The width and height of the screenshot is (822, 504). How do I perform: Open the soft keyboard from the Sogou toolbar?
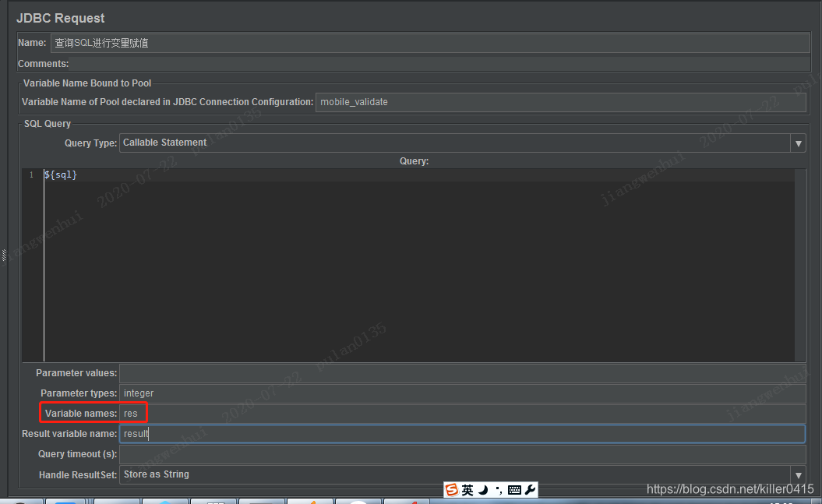coord(514,490)
